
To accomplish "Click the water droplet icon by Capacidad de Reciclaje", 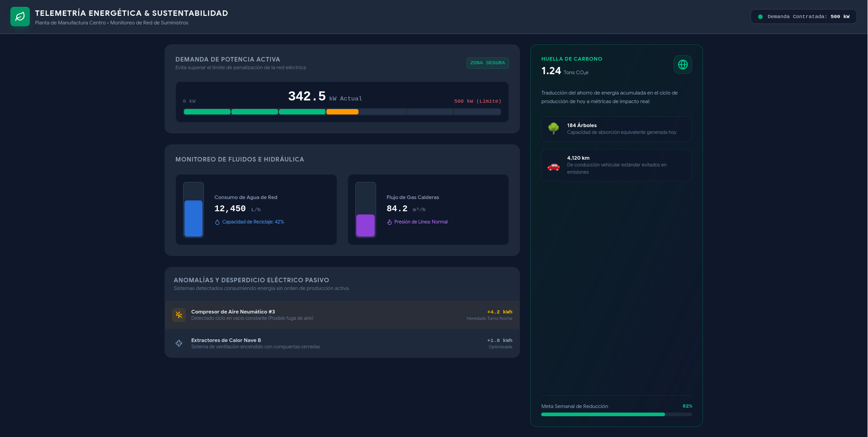I will click(217, 222).
